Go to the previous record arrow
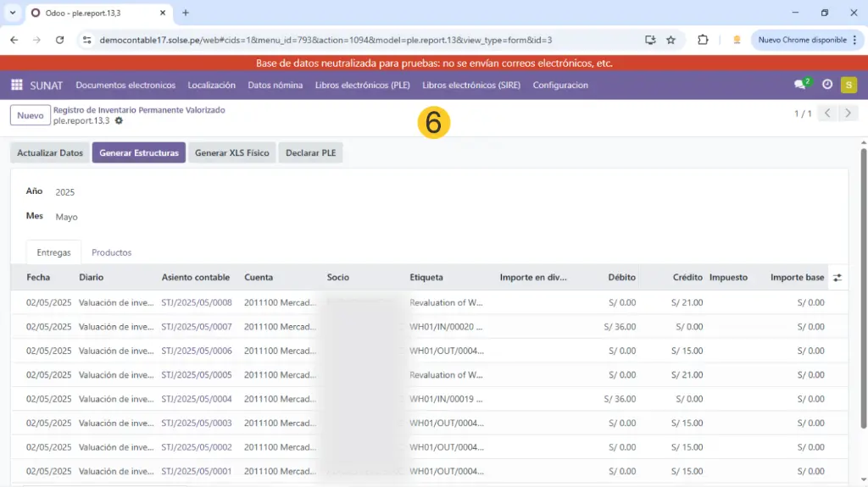Viewport: 868px width, 487px height. [x=827, y=113]
